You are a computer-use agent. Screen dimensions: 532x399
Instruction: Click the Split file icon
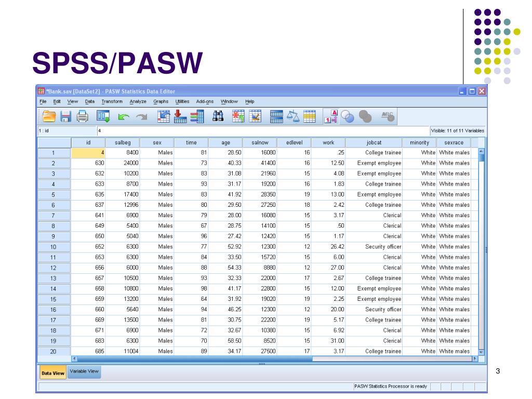click(x=276, y=116)
